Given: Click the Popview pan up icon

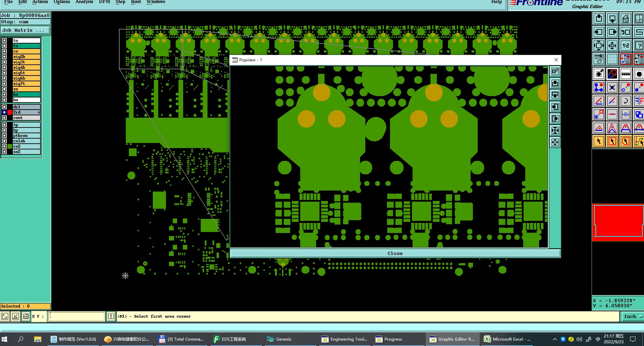Looking at the screenshot, I should (x=555, y=83).
